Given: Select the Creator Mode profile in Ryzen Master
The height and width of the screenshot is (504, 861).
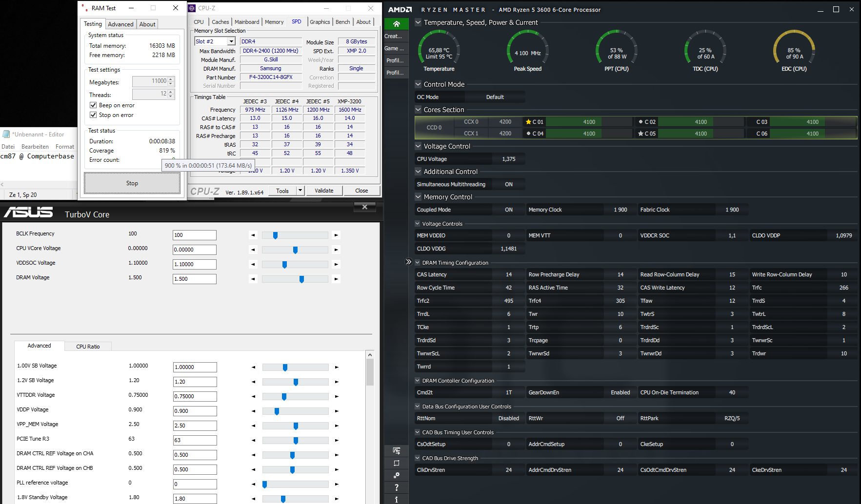Looking at the screenshot, I should tap(396, 36).
